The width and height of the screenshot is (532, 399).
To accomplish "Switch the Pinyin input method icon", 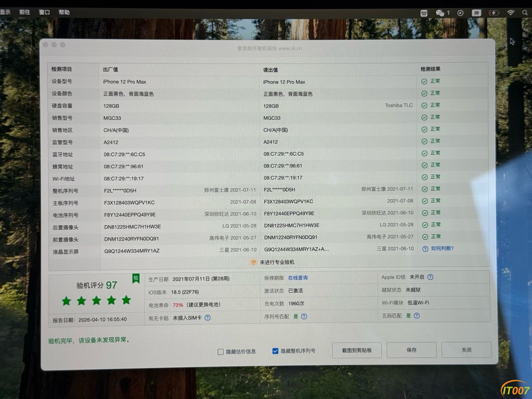I will [477, 13].
